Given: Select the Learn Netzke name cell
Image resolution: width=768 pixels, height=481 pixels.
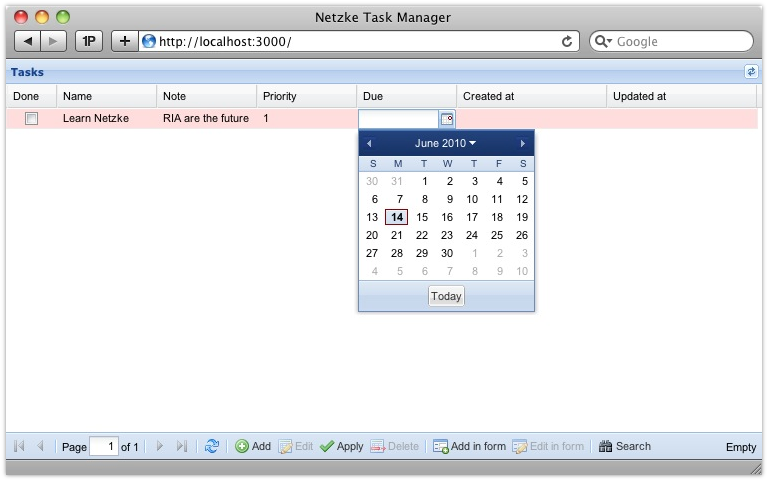Looking at the screenshot, I should [x=106, y=119].
